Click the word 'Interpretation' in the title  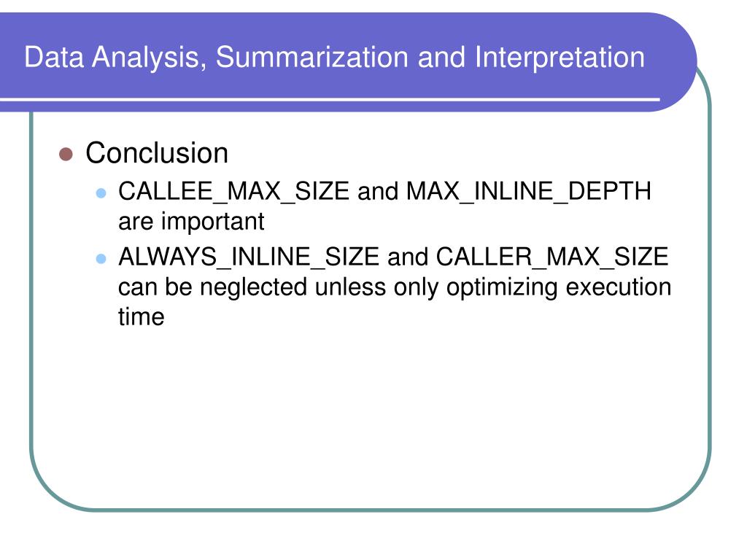coord(560,58)
